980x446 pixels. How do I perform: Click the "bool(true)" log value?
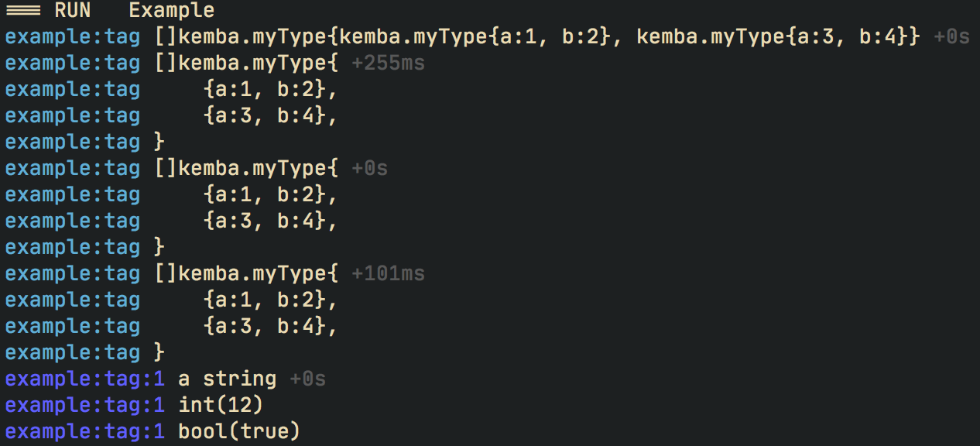tap(238, 431)
